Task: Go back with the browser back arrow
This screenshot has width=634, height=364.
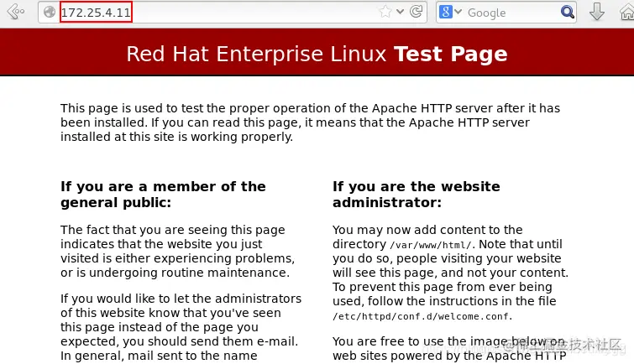Action: (15, 12)
